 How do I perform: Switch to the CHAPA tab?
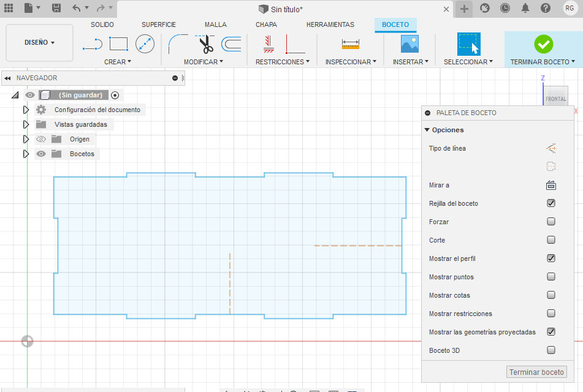(266, 24)
